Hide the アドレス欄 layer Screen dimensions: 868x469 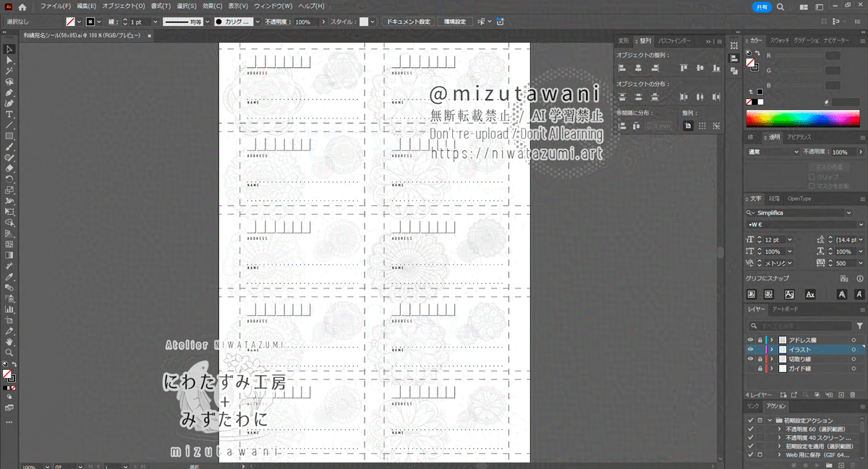(x=750, y=340)
